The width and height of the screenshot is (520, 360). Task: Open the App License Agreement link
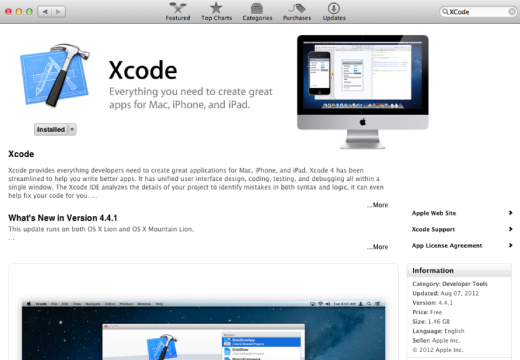point(447,246)
